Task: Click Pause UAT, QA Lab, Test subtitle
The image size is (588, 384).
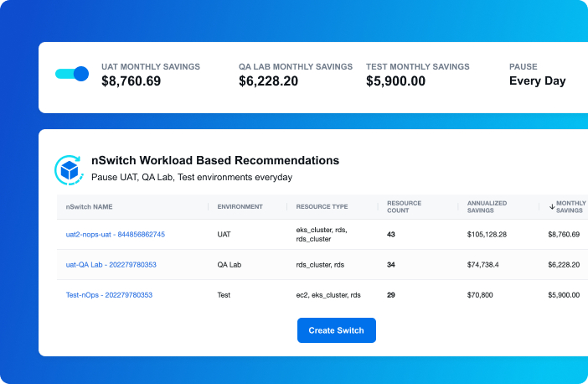Action: pos(192,177)
